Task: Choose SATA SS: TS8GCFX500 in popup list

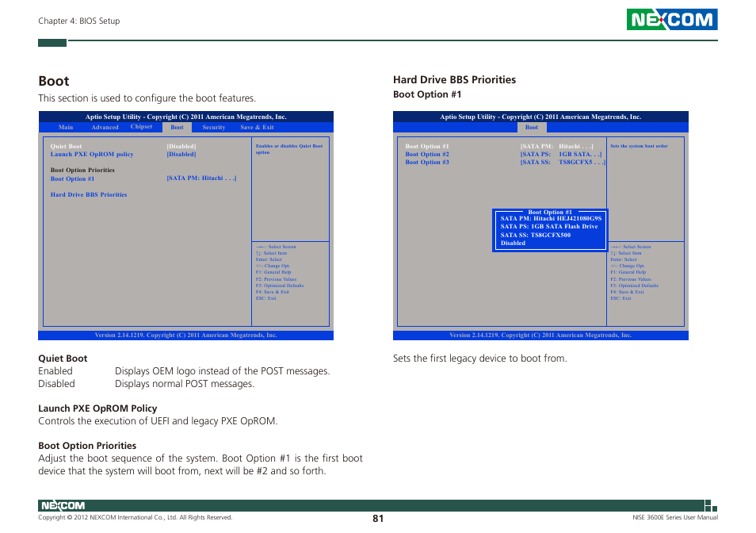Action: click(x=536, y=236)
